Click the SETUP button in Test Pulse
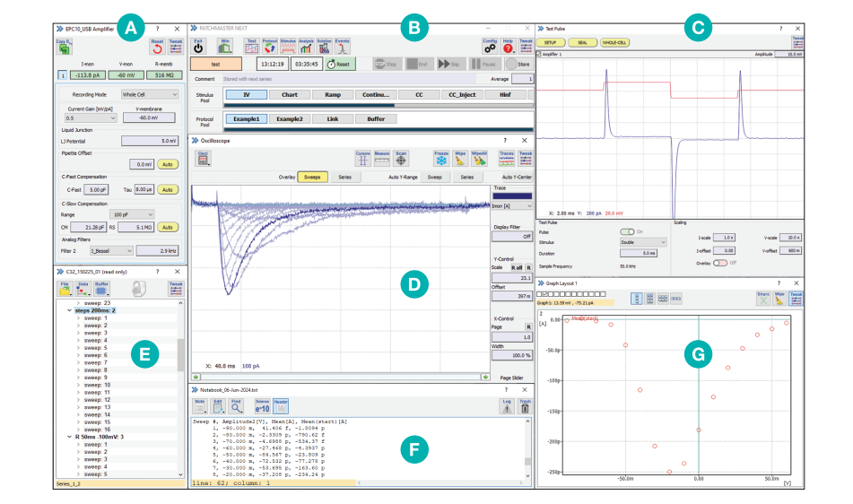 click(550, 42)
